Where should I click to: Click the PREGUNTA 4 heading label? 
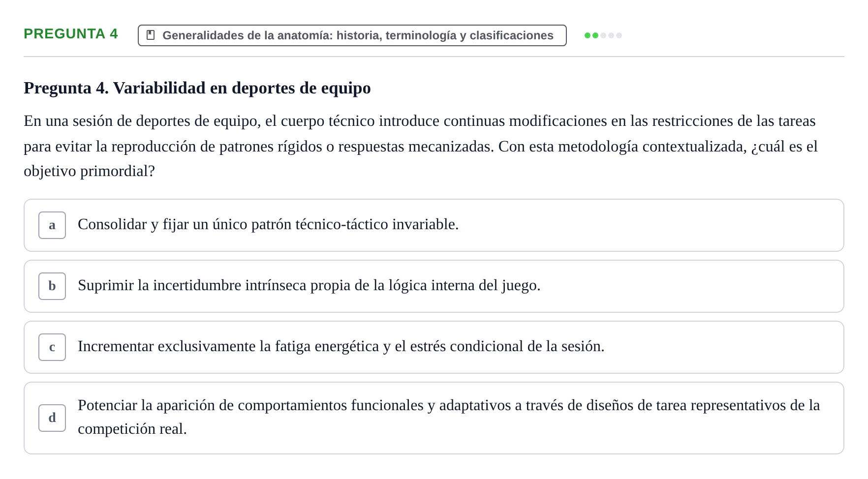pyautogui.click(x=71, y=34)
